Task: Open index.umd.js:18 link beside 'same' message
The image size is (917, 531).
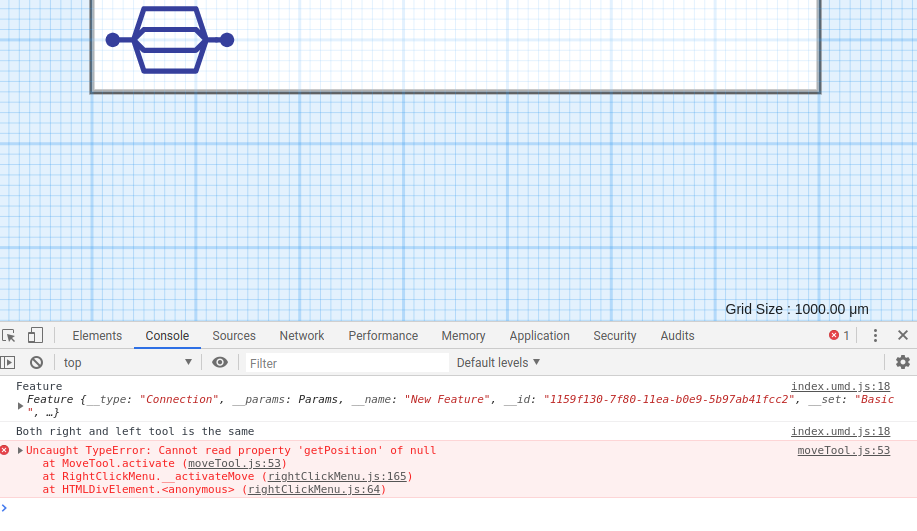Action: (x=840, y=431)
